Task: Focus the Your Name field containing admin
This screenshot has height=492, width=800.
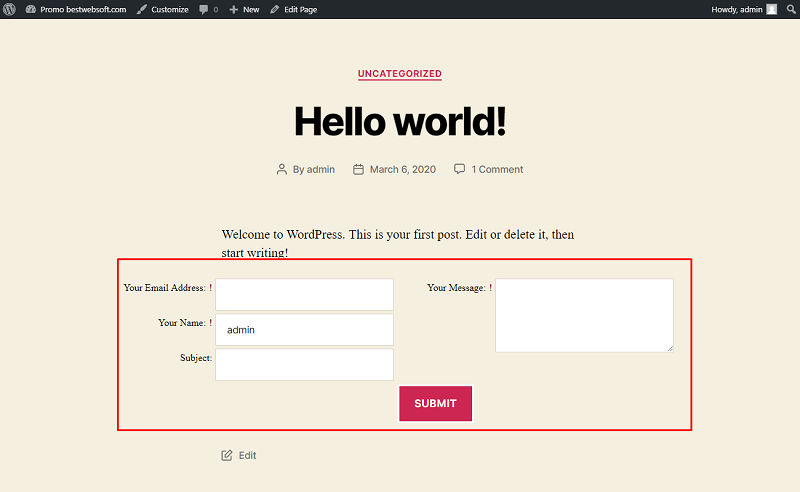Action: [x=305, y=330]
